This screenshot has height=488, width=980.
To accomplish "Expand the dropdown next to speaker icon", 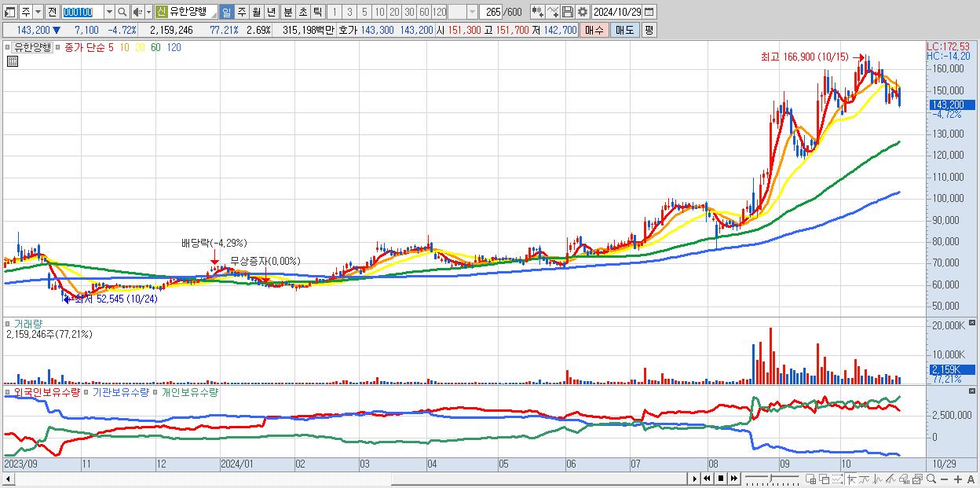I will pos(148,13).
